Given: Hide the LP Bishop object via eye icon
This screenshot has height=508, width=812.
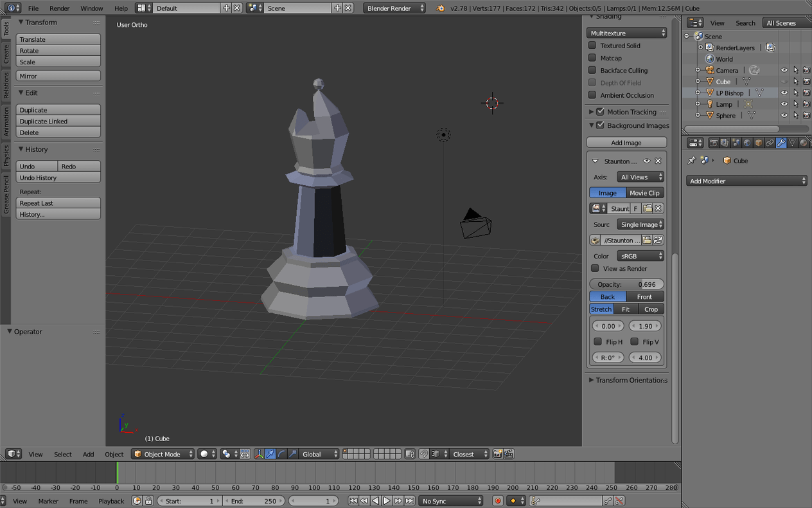Looking at the screenshot, I should click(784, 93).
